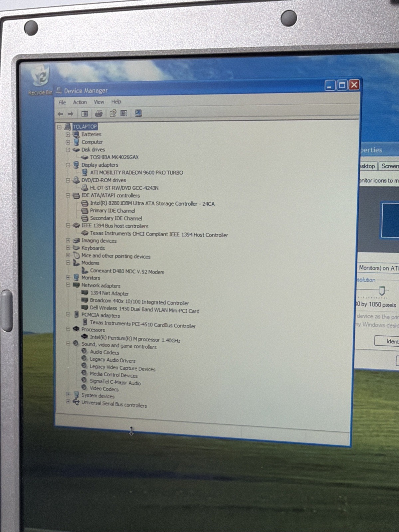Switch to Screen Saver tab in Display Properties

click(389, 166)
